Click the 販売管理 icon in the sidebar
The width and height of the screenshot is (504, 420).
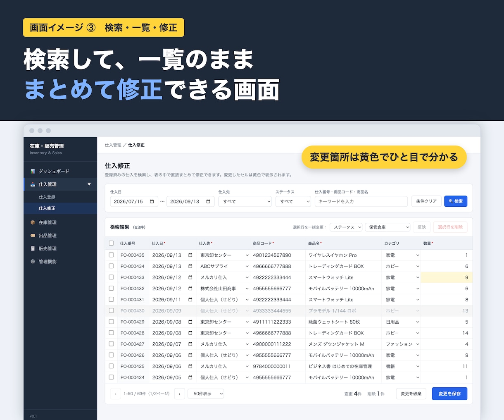point(33,248)
